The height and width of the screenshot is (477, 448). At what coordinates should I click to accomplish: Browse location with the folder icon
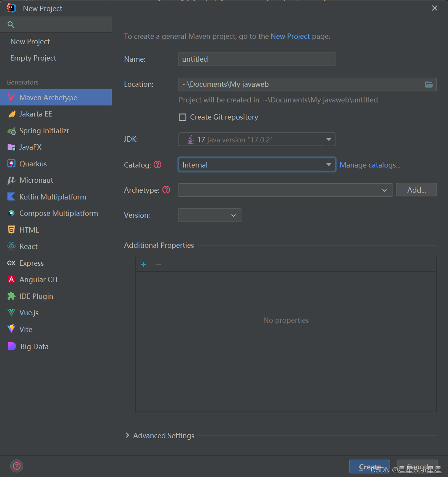pyautogui.click(x=429, y=85)
